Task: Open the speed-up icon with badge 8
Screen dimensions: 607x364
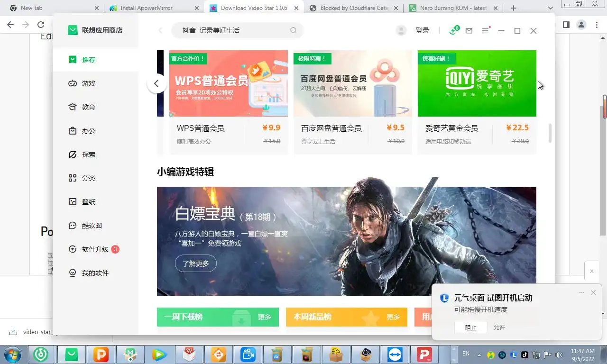Action: 454,30
